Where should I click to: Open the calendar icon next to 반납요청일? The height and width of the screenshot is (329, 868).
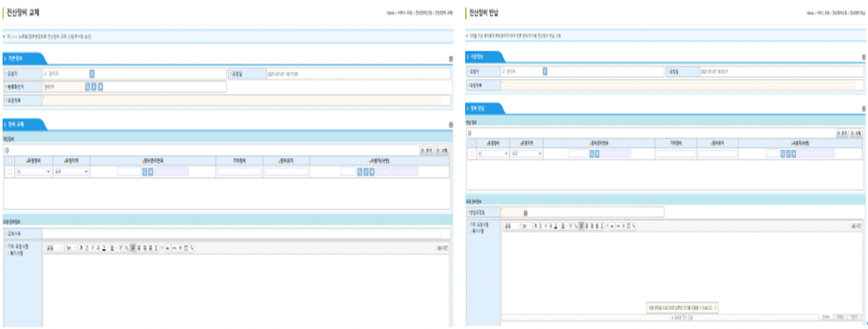click(x=525, y=212)
